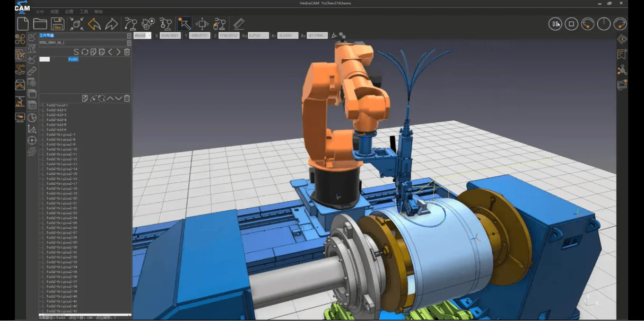Redo with the forward arrow icon

(x=111, y=24)
